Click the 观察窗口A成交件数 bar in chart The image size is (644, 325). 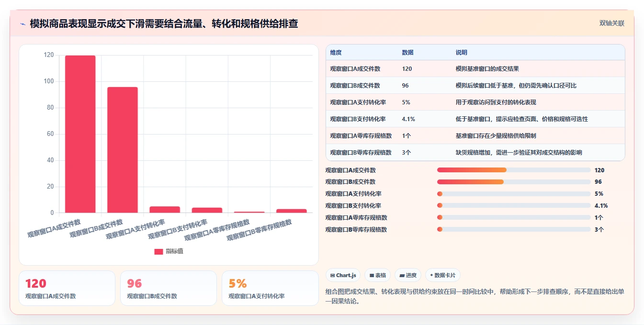tap(80, 134)
